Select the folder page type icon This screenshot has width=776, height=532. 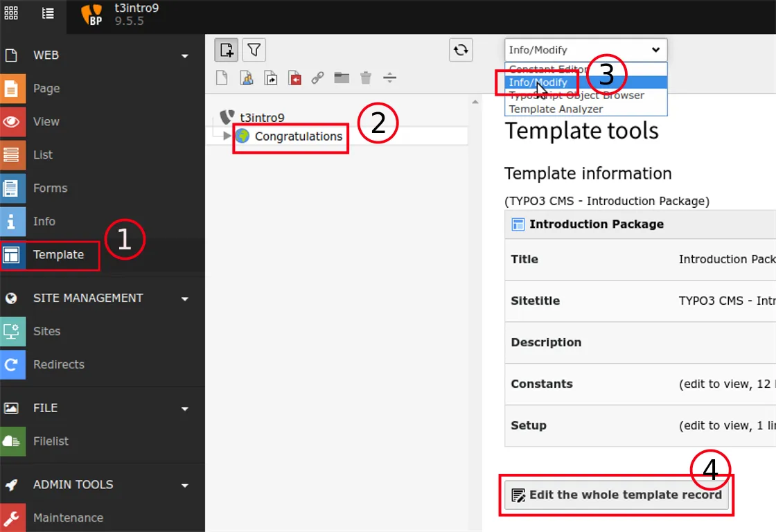[x=342, y=78]
